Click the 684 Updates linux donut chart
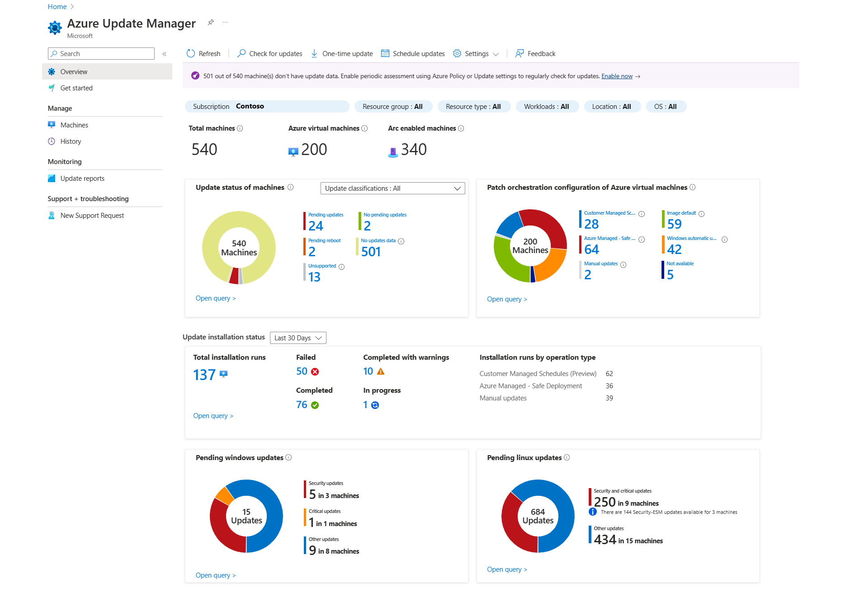The width and height of the screenshot is (841, 616). point(538,516)
